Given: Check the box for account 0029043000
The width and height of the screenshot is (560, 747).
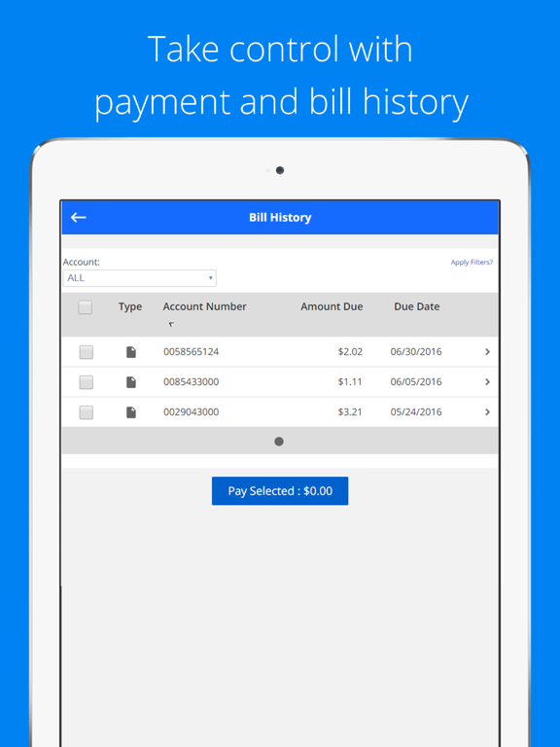Looking at the screenshot, I should click(87, 412).
